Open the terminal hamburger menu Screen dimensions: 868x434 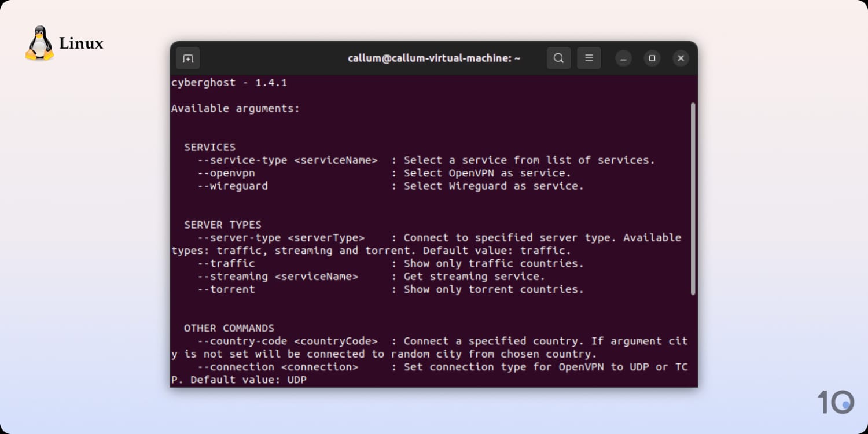[x=589, y=58]
